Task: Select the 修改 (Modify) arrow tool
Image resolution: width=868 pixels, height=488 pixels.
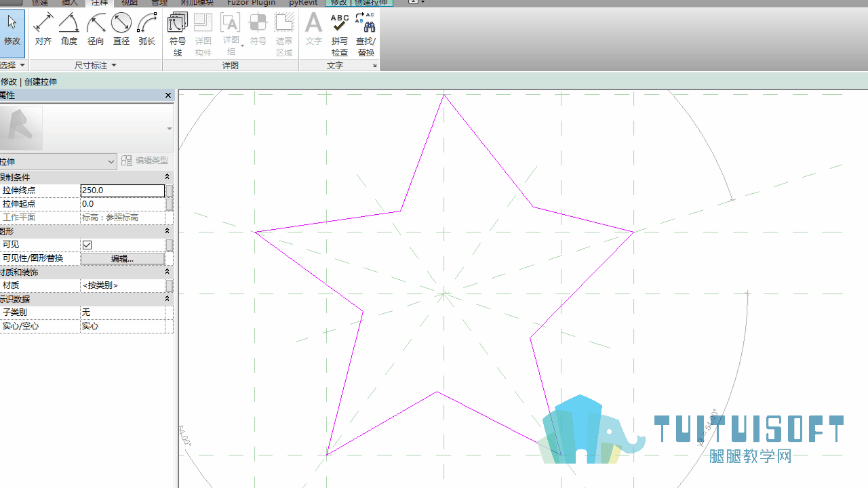Action: click(x=12, y=31)
